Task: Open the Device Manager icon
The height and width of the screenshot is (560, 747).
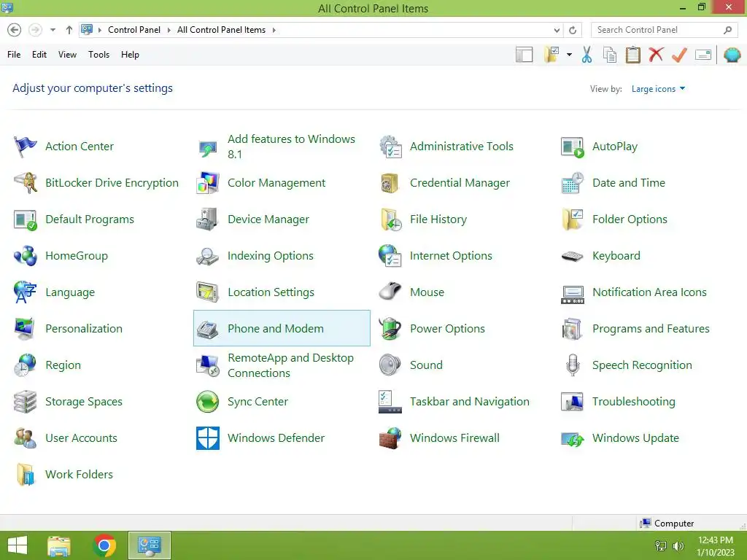Action: 208,219
